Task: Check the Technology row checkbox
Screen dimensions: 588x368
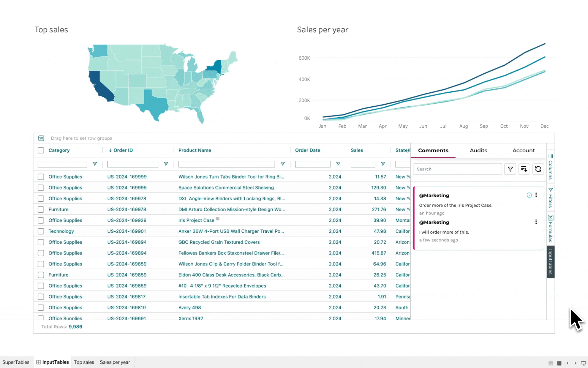Action: click(41, 231)
